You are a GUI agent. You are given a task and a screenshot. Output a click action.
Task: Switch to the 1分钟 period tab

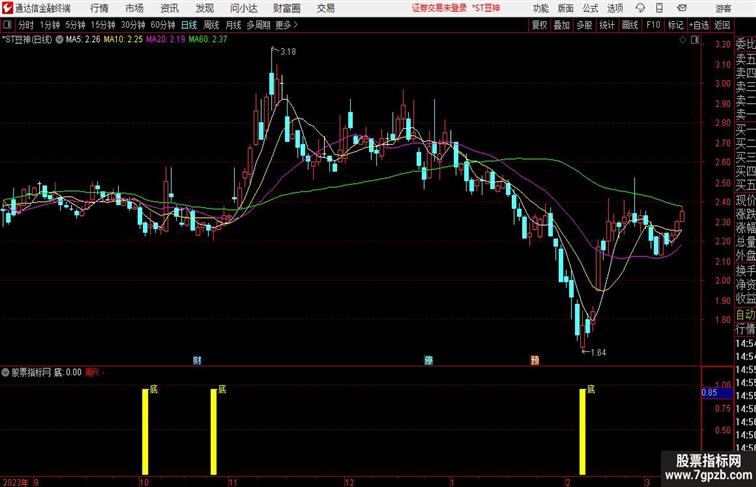click(50, 25)
